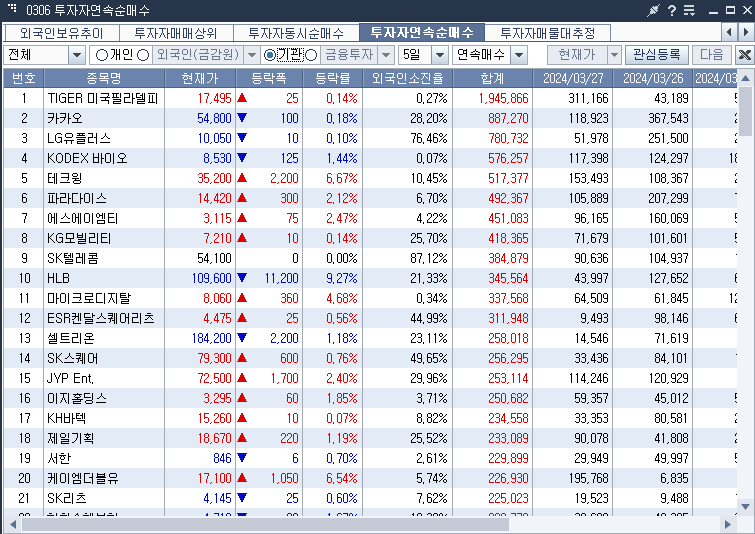Expand the 현재가 dropdown arrow
This screenshot has height=534, width=755.
[614, 55]
